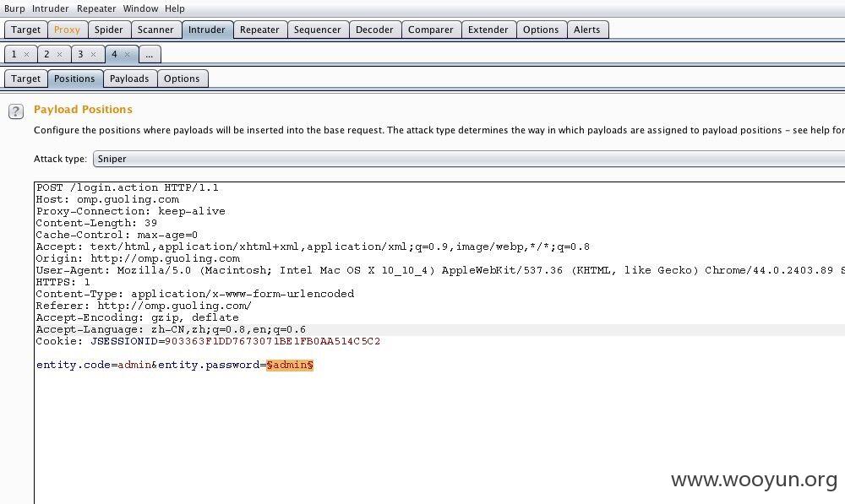Click the HTTPS: 1 header line

(x=63, y=282)
